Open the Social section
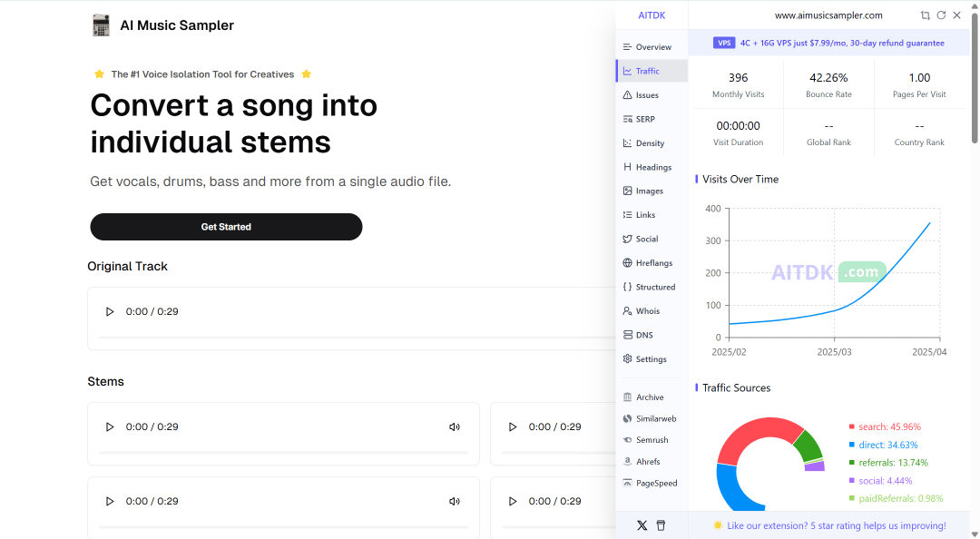This screenshot has width=980, height=539. click(x=652, y=239)
